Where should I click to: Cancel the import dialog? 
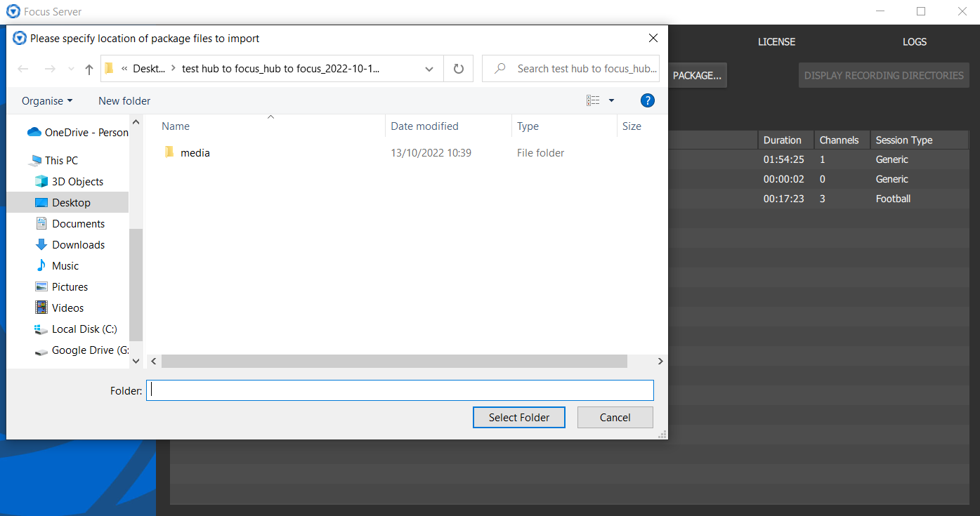pos(615,417)
